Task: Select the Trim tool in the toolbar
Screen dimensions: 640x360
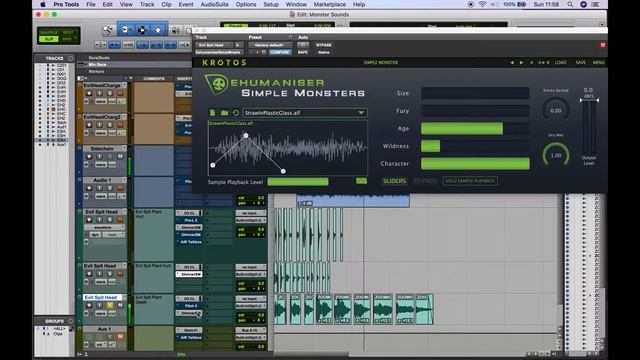Action: tap(125, 30)
